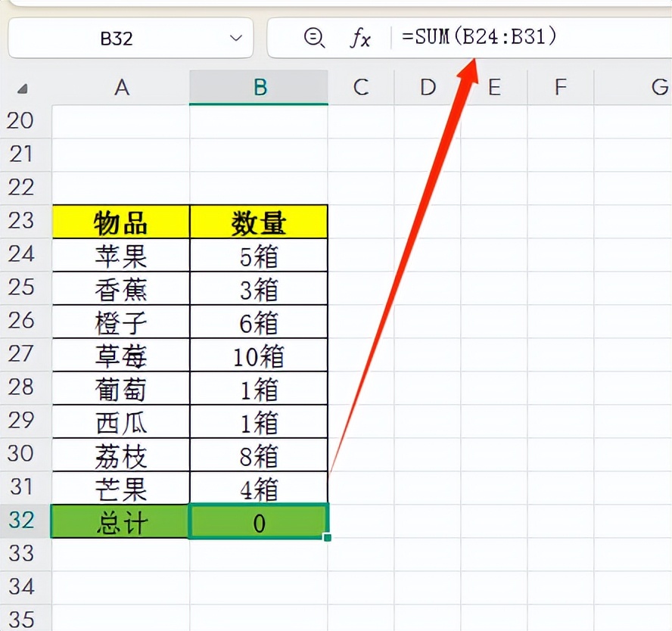Click the 1箱 cell in 葡萄 row
The width and height of the screenshot is (672, 631).
tap(259, 388)
